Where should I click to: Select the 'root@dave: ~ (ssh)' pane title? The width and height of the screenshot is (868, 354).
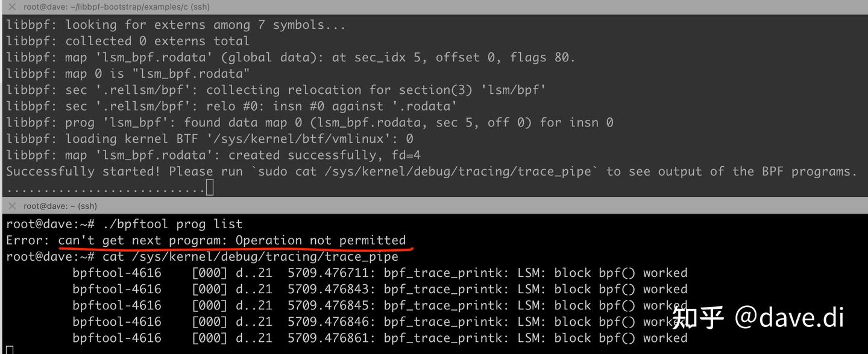pos(60,206)
